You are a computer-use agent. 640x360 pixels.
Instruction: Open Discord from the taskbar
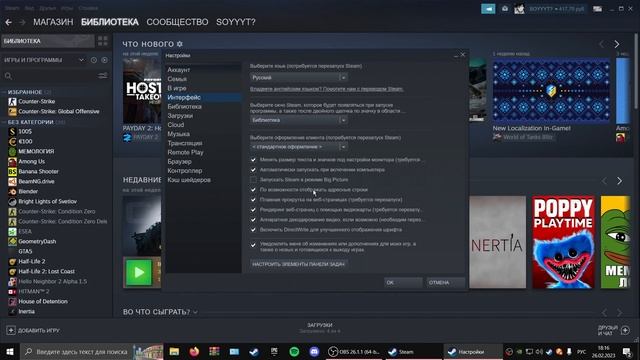tap(314, 351)
